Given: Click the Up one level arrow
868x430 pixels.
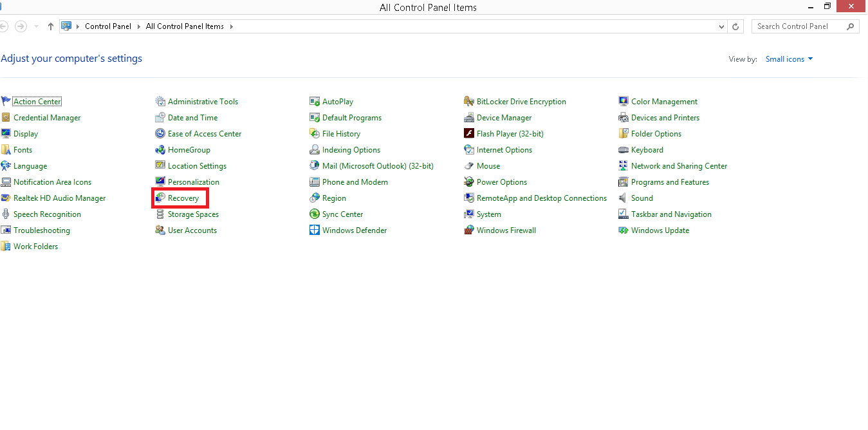Looking at the screenshot, I should pos(51,26).
